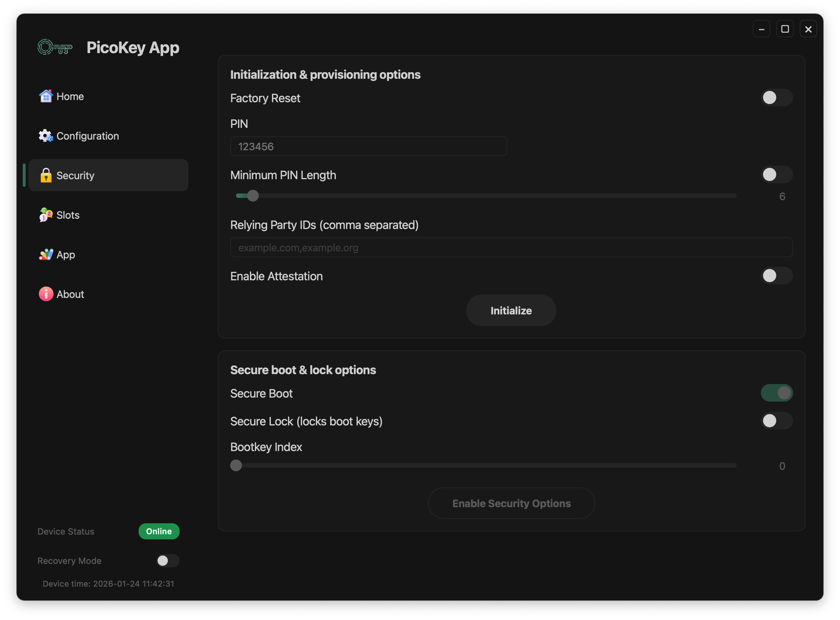Viewport: 840px width, 620px height.
Task: Enable the Attestation toggle
Action: coord(777,276)
